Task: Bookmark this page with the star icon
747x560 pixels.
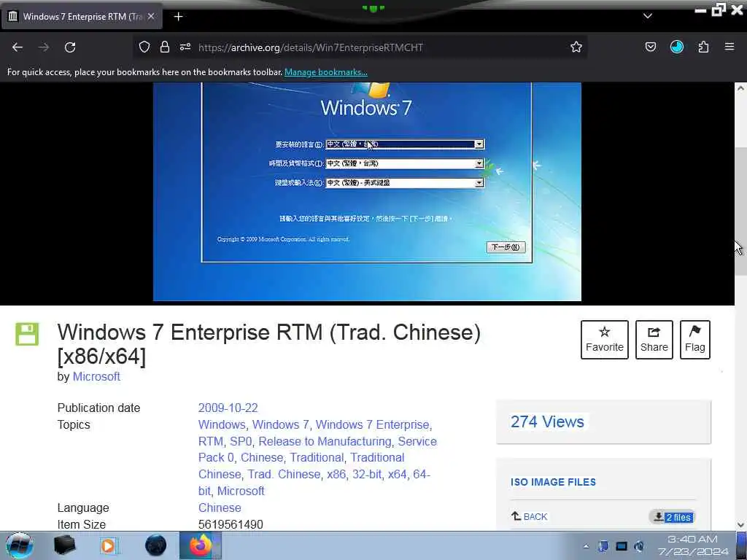Action: [x=576, y=47]
